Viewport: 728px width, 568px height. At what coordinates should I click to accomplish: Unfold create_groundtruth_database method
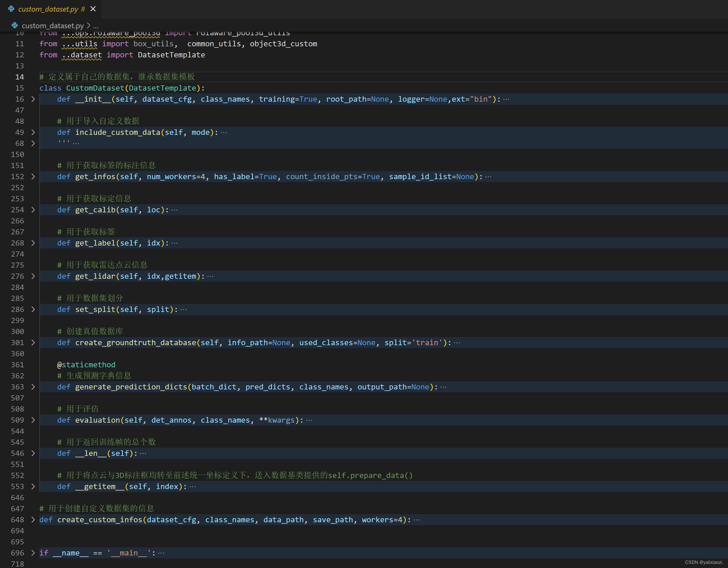[x=33, y=343]
